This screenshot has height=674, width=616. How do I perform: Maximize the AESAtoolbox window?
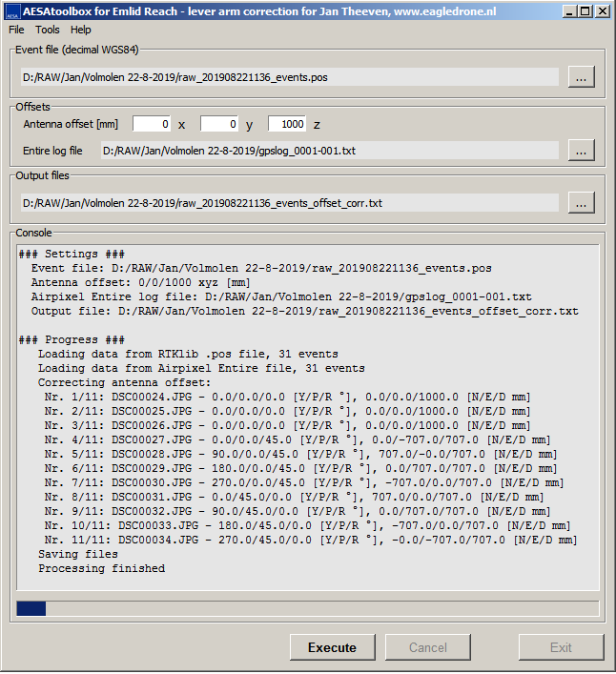pos(585,11)
